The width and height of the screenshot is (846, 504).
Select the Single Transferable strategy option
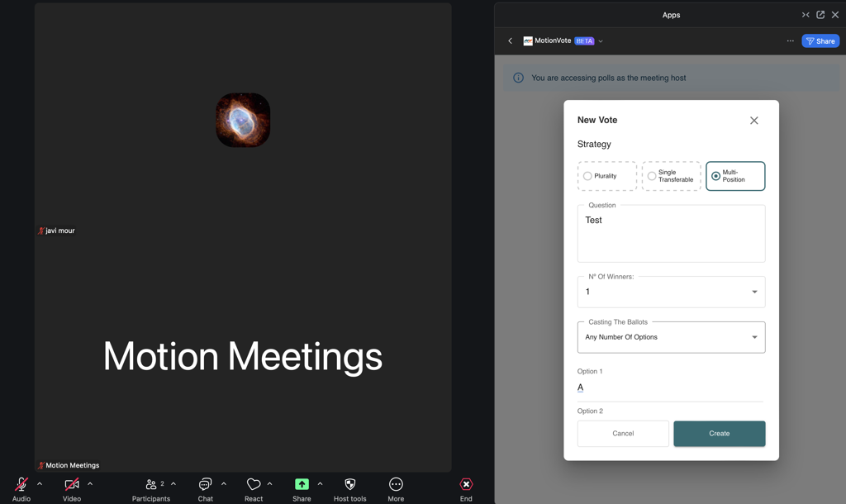tap(652, 176)
